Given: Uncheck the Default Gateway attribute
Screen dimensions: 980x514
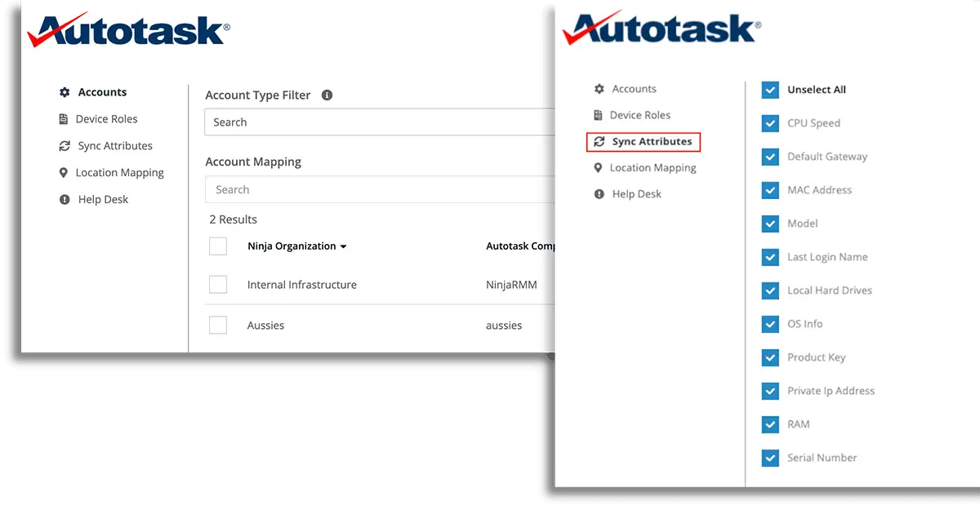Looking at the screenshot, I should (770, 157).
